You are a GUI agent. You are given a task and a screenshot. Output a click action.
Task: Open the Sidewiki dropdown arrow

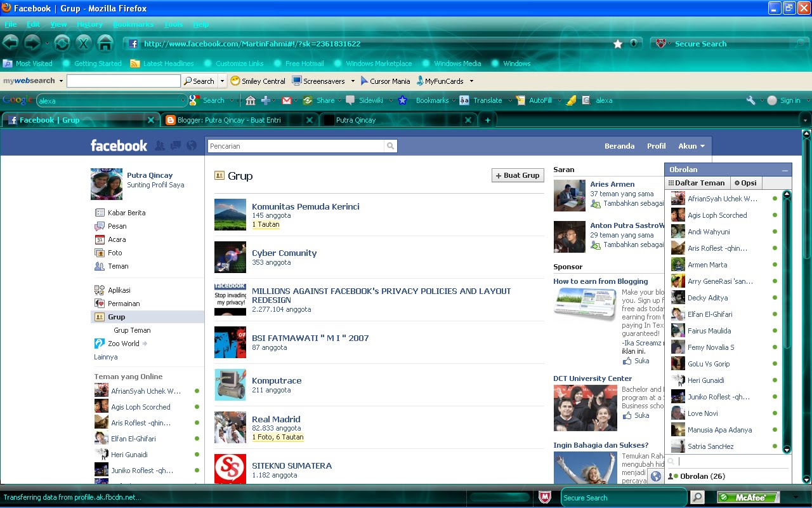(391, 100)
